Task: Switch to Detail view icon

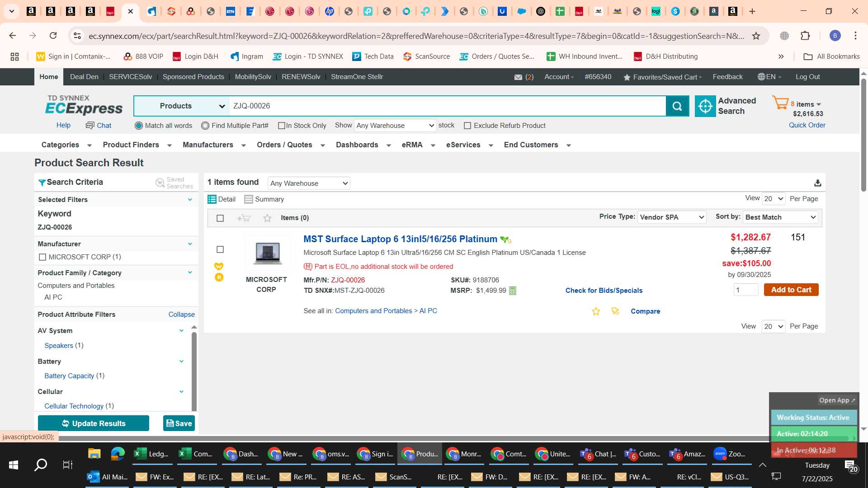Action: coord(212,199)
